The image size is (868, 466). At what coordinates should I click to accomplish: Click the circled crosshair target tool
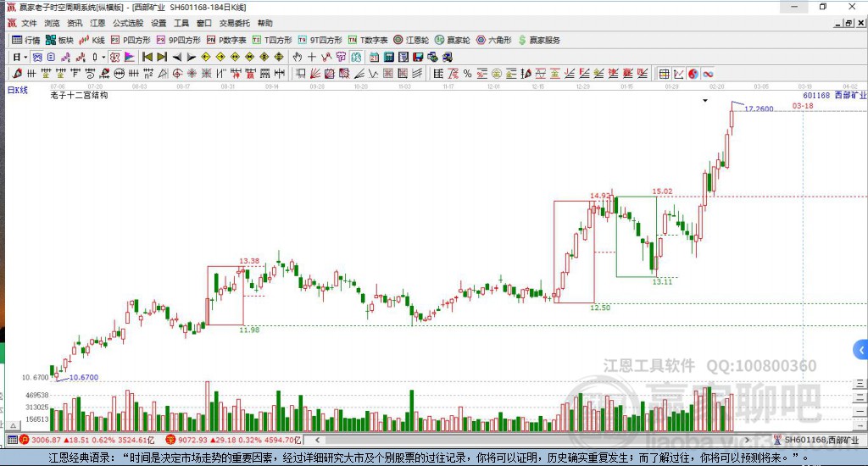coord(177,74)
